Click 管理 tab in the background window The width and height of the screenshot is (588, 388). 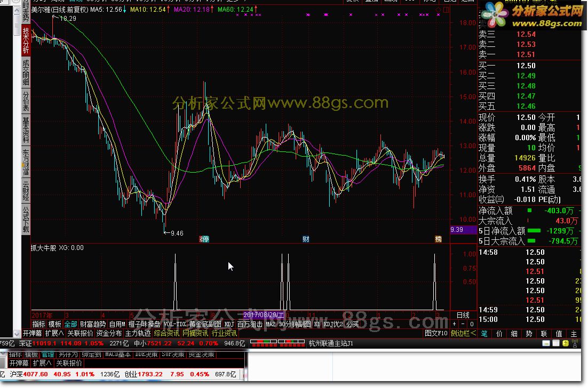(47, 354)
